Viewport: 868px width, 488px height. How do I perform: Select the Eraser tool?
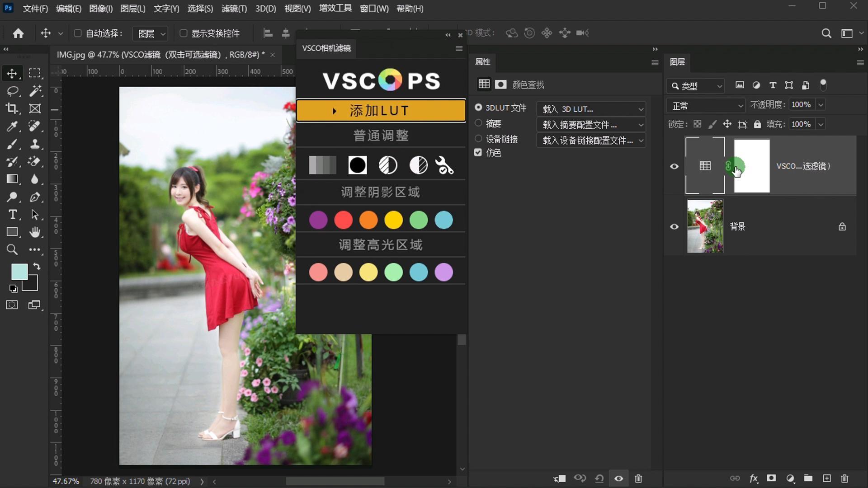coord(35,161)
